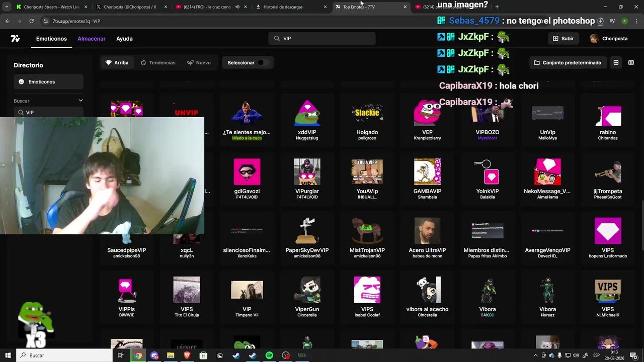Open the VIPPls emote
The width and height of the screenshot is (644, 362).
[126, 297]
